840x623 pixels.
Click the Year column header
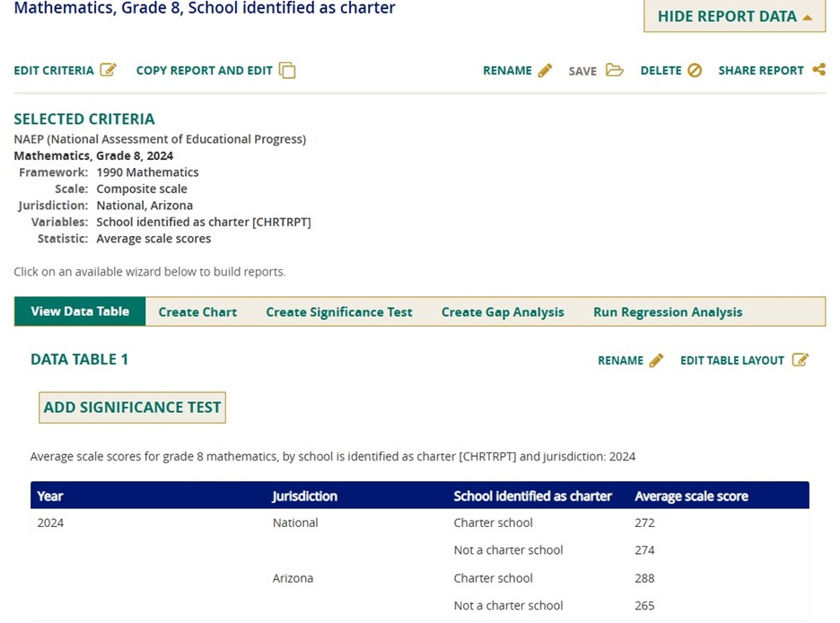tap(50, 496)
